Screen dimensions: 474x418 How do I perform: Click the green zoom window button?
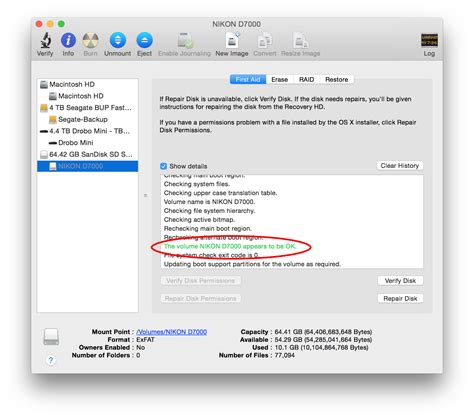tap(61, 24)
